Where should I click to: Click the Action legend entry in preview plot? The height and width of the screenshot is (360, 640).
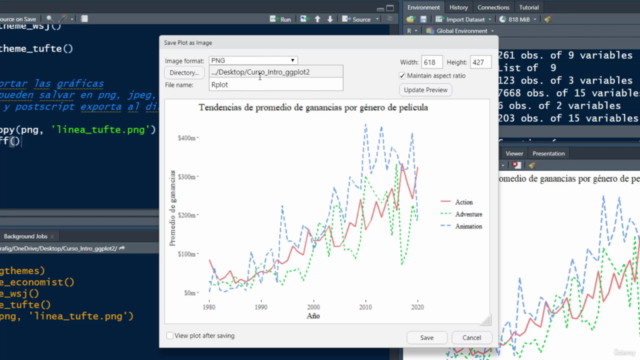pos(457,202)
